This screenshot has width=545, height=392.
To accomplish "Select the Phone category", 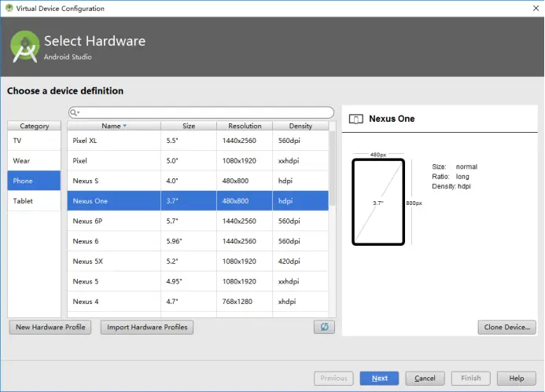I will point(34,181).
